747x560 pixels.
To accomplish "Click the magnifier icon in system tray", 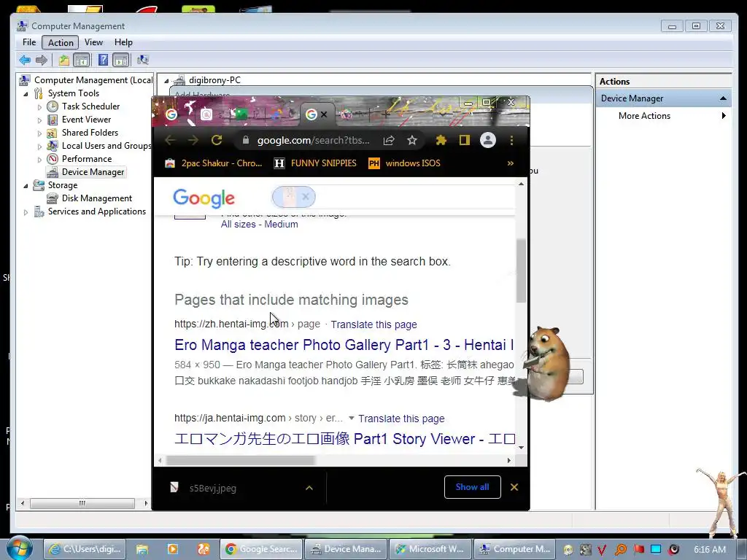I will pos(621,549).
